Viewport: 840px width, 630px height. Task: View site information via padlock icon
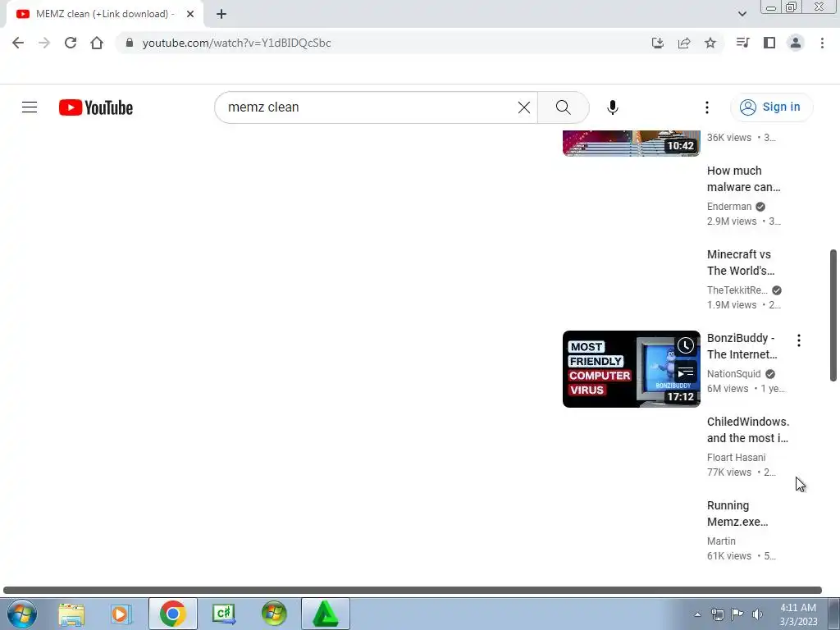pos(129,43)
